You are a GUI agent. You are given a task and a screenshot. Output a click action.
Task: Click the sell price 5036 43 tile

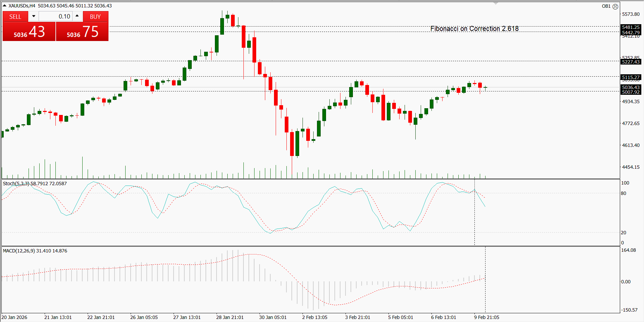[x=29, y=32]
